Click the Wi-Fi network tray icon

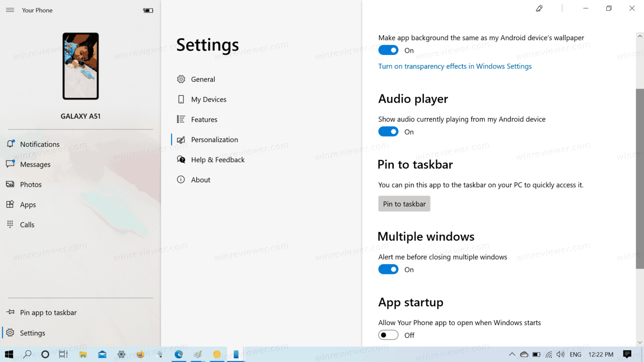click(x=548, y=354)
